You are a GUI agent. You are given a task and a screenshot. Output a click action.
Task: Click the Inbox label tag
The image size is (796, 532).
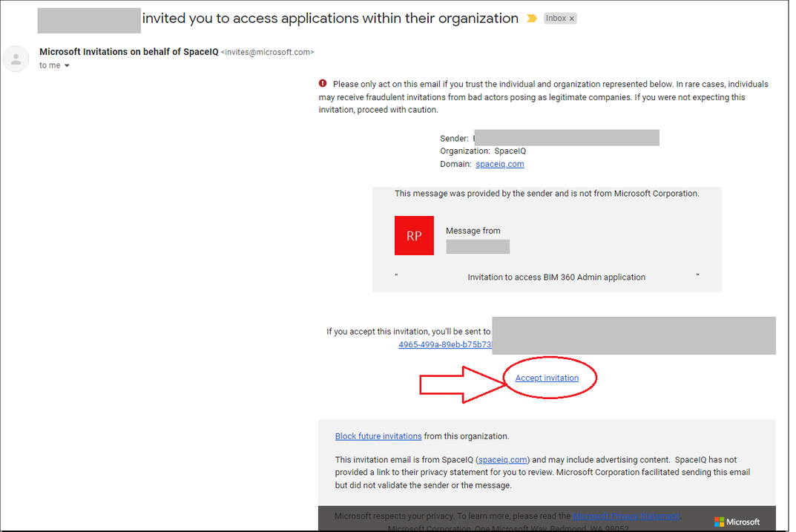pos(556,19)
